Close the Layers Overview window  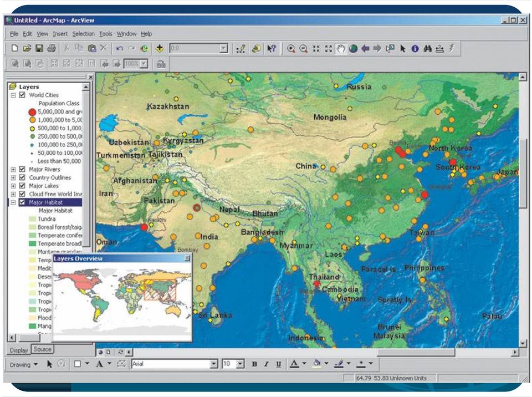187,258
